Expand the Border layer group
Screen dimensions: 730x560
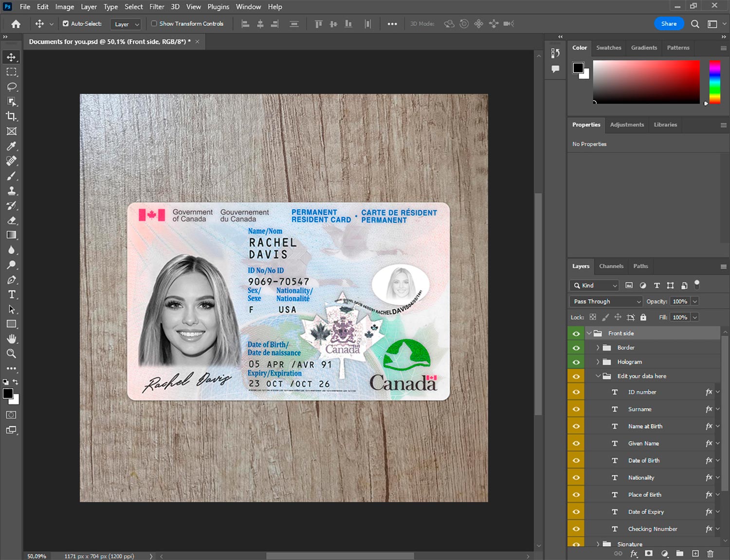coord(598,348)
